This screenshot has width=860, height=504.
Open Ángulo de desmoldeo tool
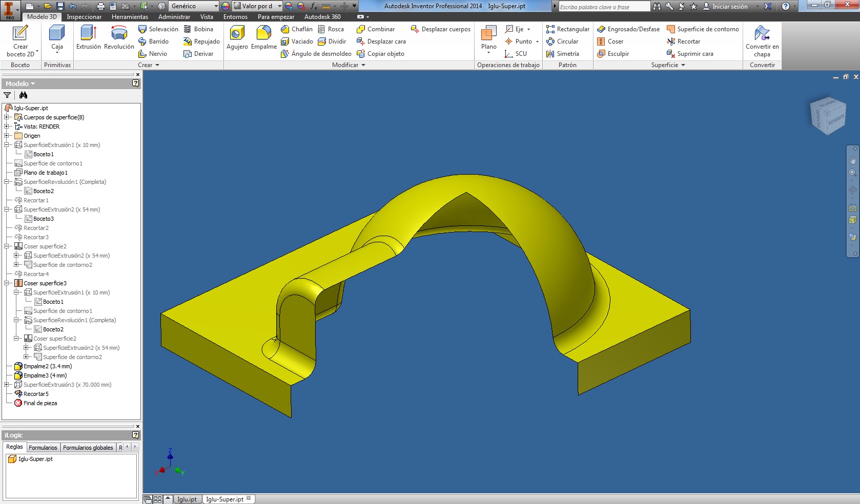click(316, 54)
